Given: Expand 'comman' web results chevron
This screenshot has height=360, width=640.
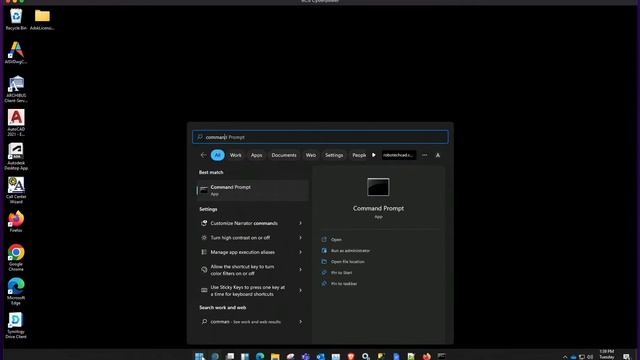Looking at the screenshot, I should tap(300, 322).
